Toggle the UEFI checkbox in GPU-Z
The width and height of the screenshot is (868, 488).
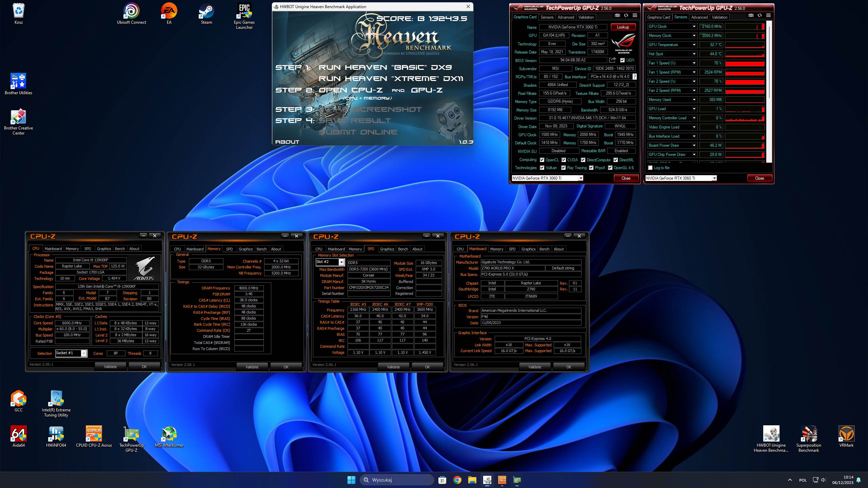click(622, 60)
